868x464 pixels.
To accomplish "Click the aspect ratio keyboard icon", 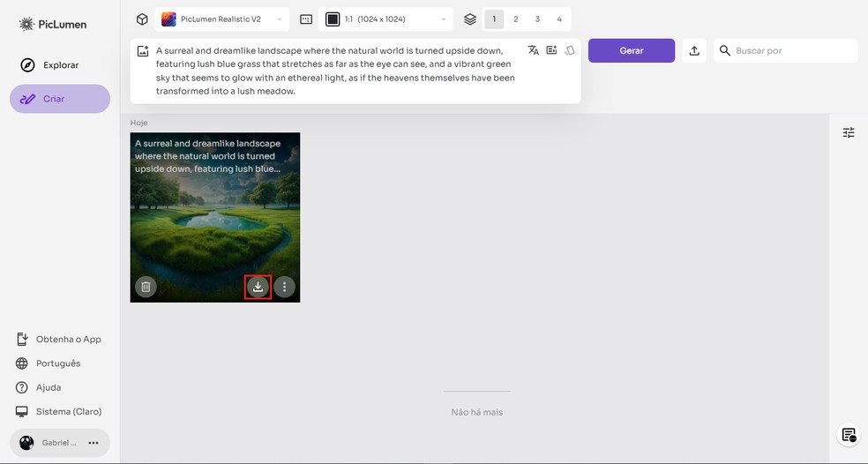I will tap(306, 19).
